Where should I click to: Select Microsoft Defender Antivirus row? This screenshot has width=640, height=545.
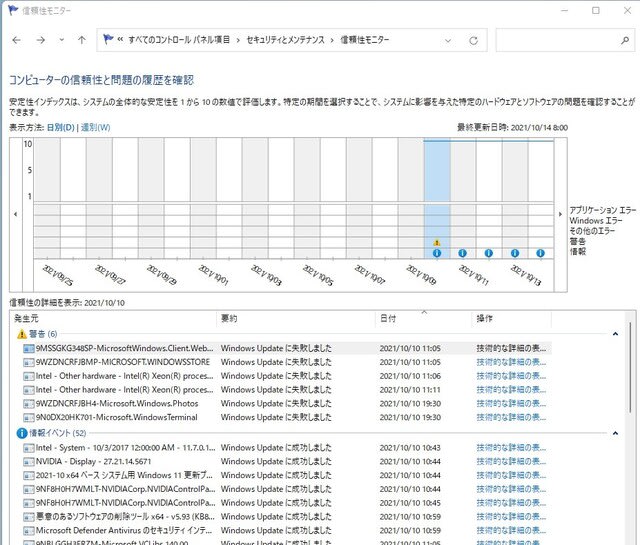[x=287, y=531]
